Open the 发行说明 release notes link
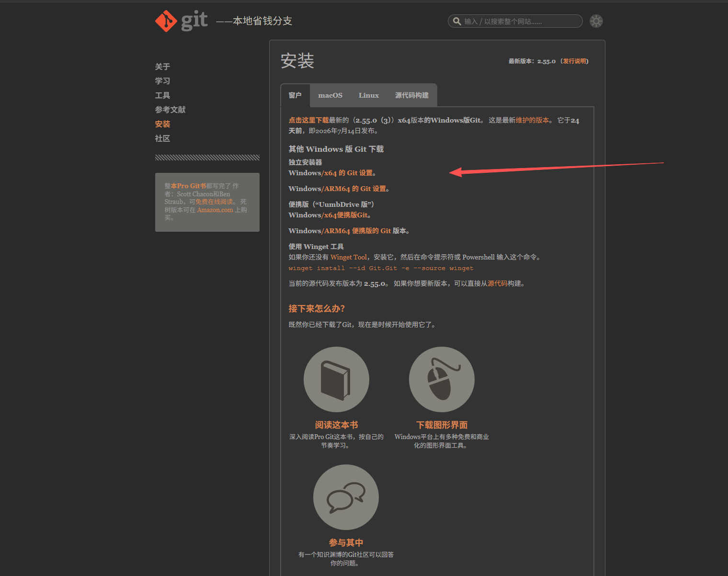This screenshot has height=576, width=728. click(x=575, y=61)
